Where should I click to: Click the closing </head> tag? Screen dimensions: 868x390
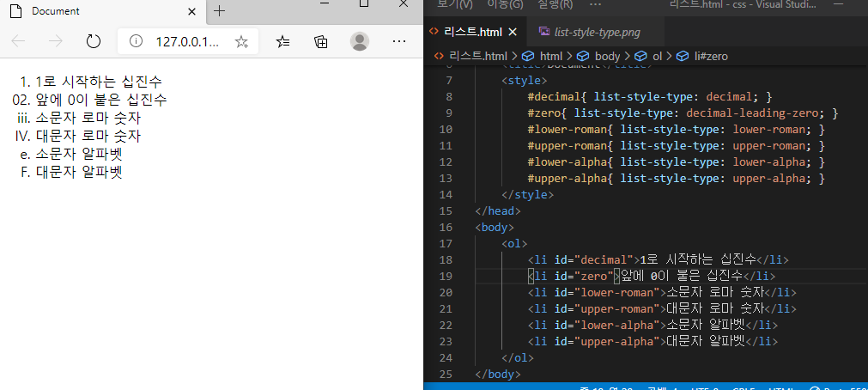[x=498, y=211]
